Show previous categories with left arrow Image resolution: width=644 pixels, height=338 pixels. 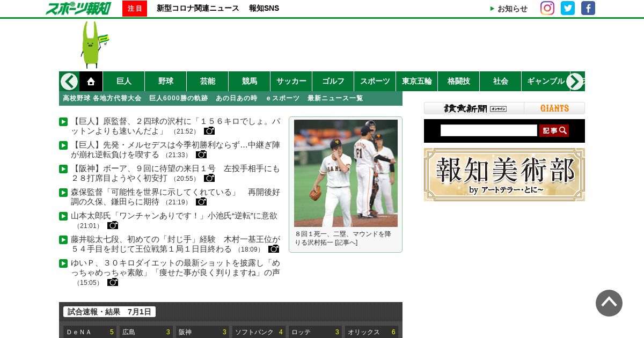69,82
